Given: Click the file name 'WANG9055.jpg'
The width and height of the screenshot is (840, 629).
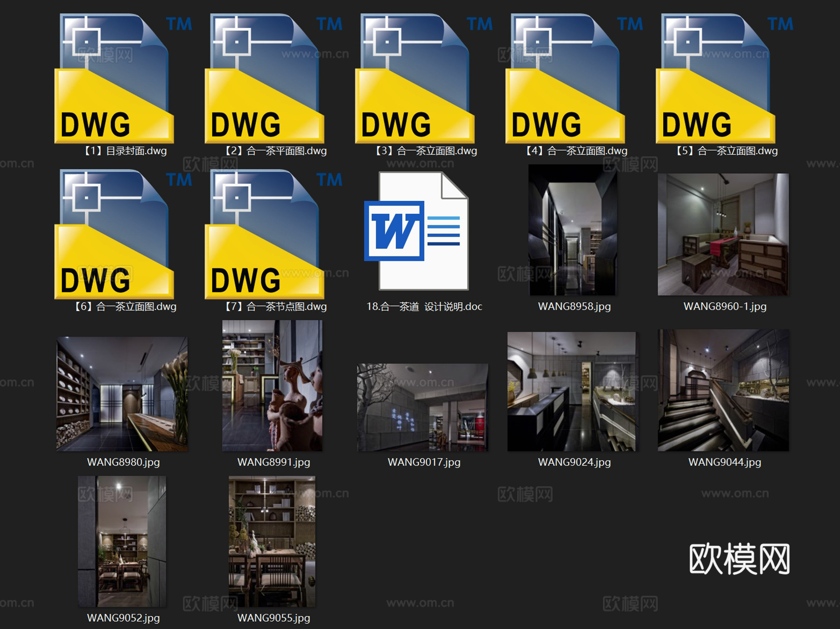Looking at the screenshot, I should pos(274,618).
